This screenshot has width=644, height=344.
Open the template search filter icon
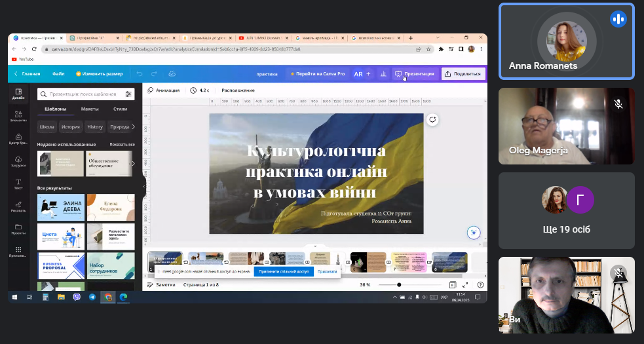[128, 94]
